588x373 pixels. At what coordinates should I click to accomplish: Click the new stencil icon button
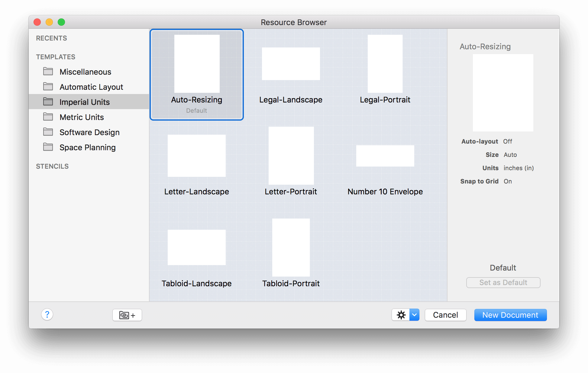[127, 315]
